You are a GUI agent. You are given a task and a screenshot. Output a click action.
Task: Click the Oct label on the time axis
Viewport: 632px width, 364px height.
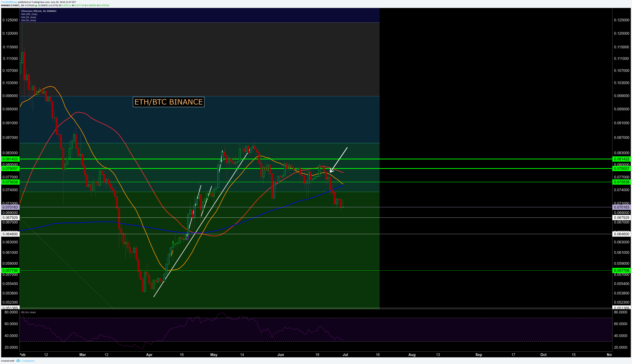(x=543, y=355)
